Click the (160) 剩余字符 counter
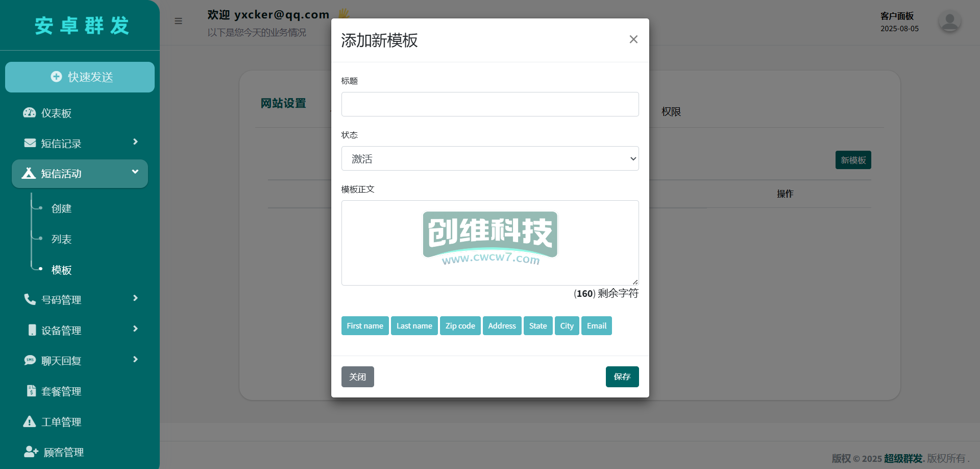 606,293
